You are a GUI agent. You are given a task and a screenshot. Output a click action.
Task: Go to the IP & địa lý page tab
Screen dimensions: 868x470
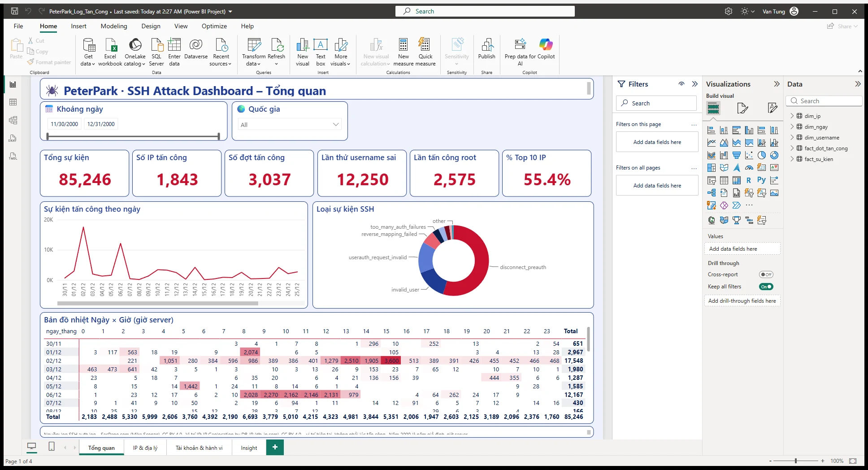(x=145, y=448)
